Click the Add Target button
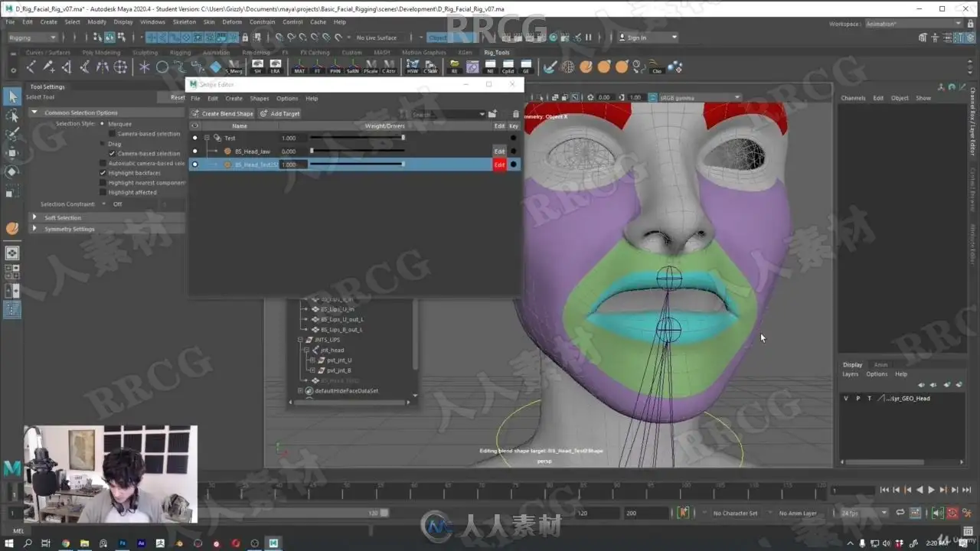Viewport: 980px width, 551px height. [280, 114]
